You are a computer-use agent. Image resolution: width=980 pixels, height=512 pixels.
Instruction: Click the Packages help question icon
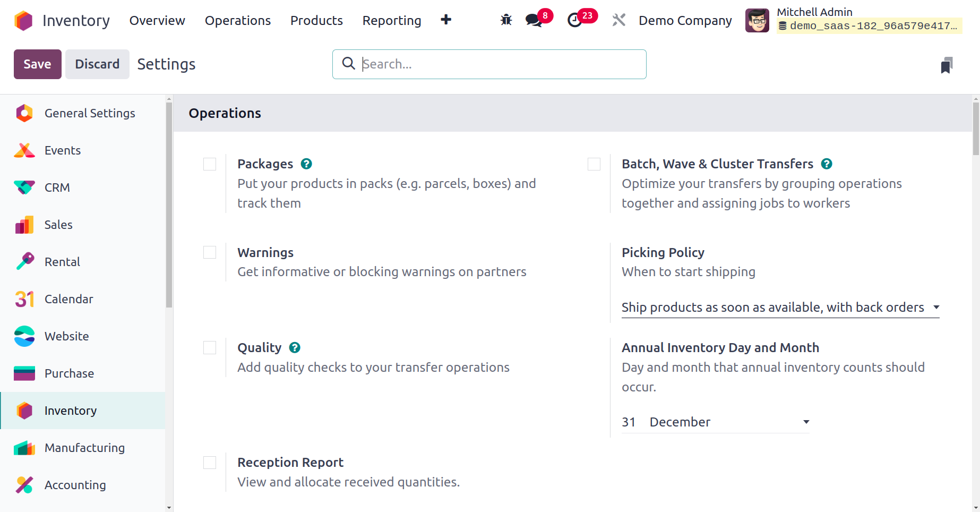[306, 164]
